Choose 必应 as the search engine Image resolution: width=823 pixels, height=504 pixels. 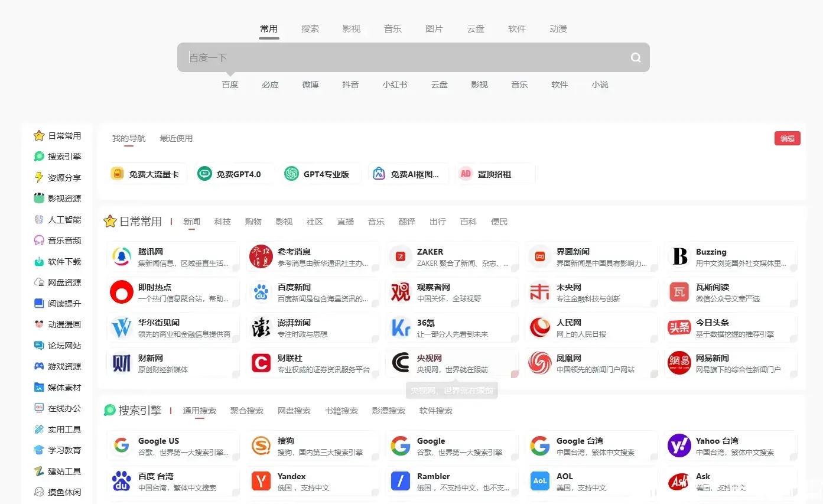tap(270, 84)
